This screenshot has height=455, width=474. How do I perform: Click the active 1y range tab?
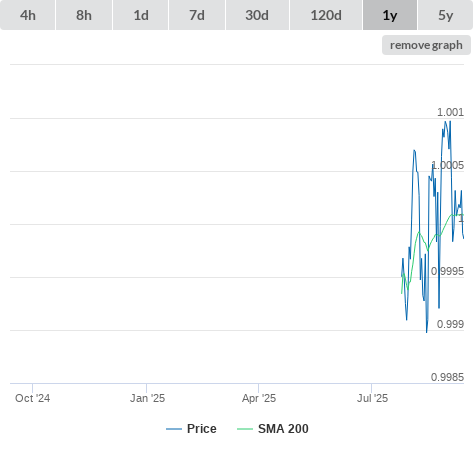click(x=390, y=15)
